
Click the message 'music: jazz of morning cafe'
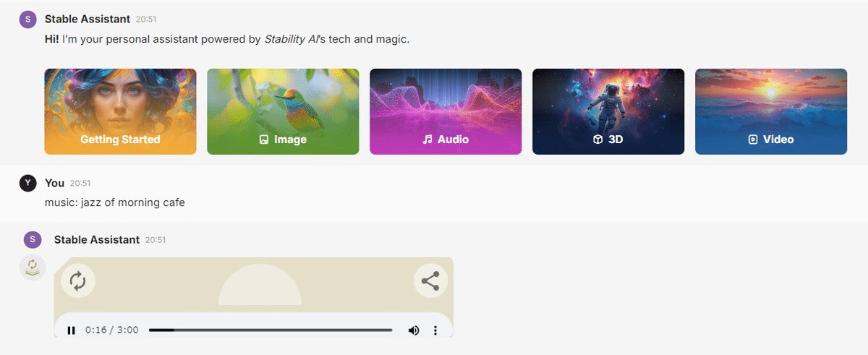click(x=115, y=202)
